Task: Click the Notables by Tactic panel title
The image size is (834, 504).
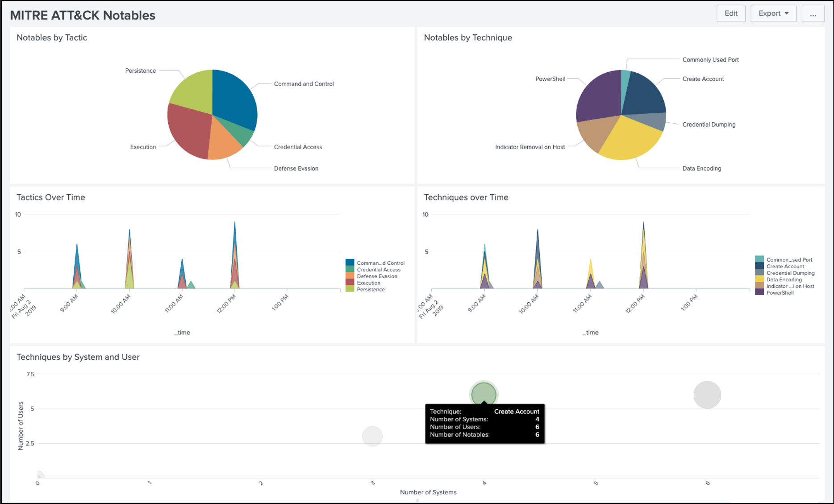Action: pos(52,37)
